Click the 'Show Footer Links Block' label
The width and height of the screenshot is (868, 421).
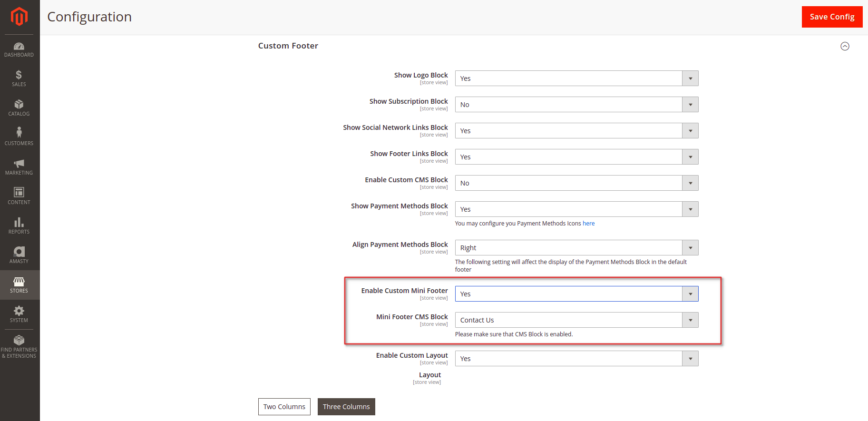[x=409, y=154]
